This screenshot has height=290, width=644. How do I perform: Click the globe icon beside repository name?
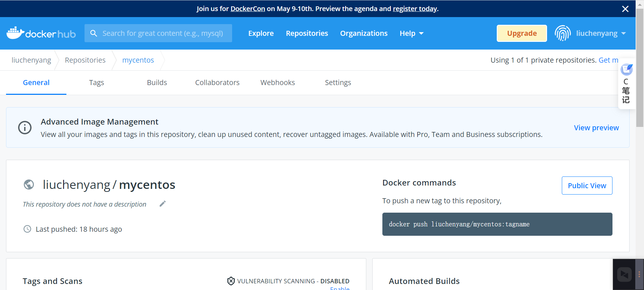point(29,185)
